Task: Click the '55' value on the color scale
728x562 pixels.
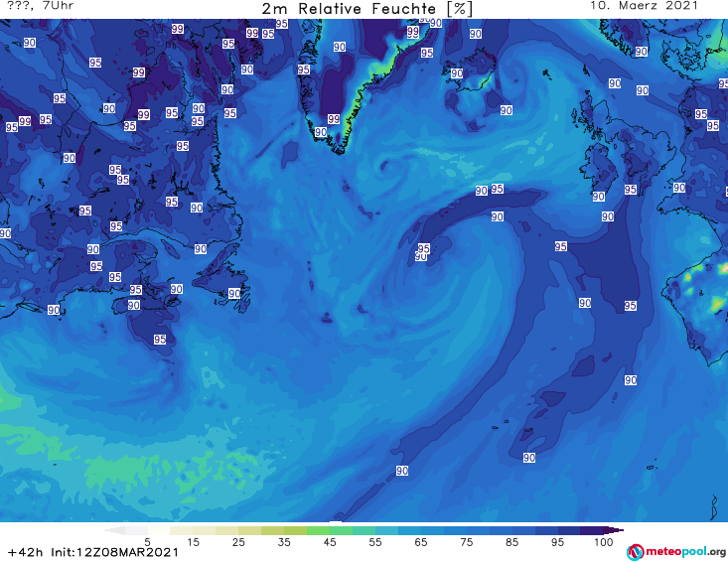Action: [375, 542]
